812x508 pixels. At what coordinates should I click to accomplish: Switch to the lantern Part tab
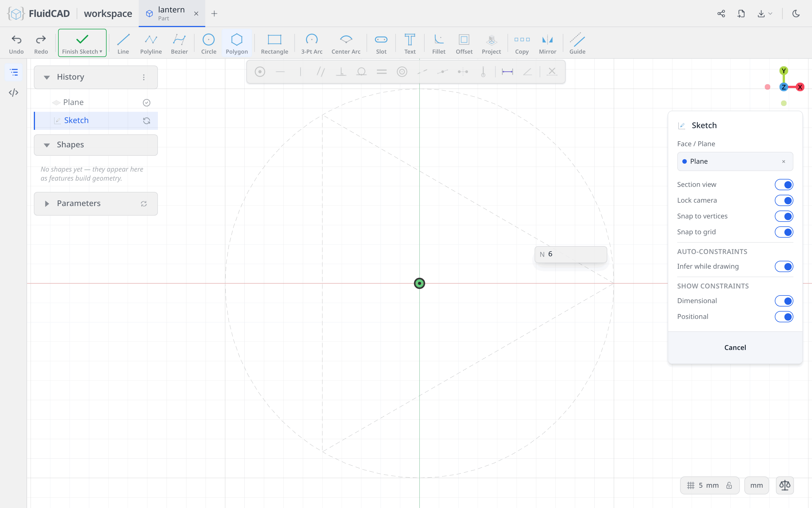point(172,14)
